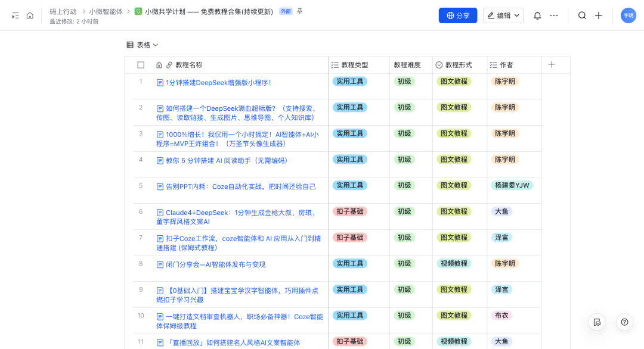Click row 6 大鱼 author tag

click(501, 211)
